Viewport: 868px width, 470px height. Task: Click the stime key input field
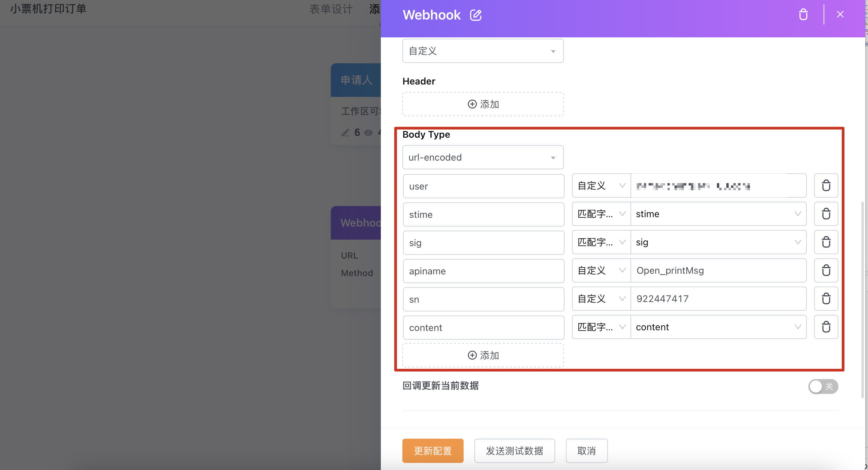[x=483, y=214]
